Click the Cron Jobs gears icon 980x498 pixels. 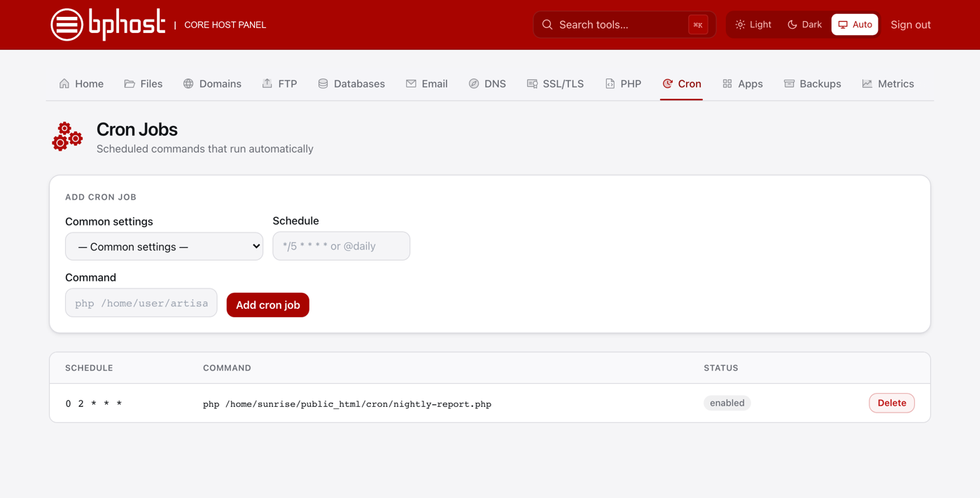[67, 137]
